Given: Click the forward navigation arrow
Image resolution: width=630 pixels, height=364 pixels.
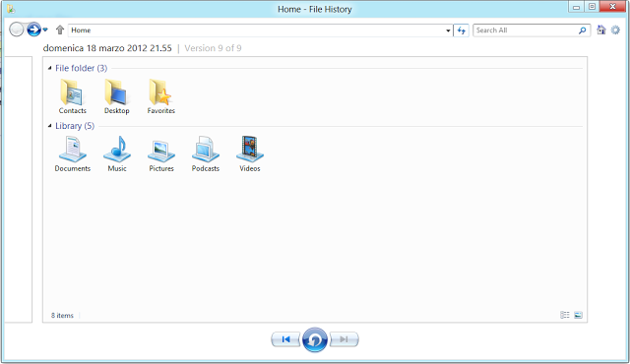Looking at the screenshot, I should pos(33,30).
